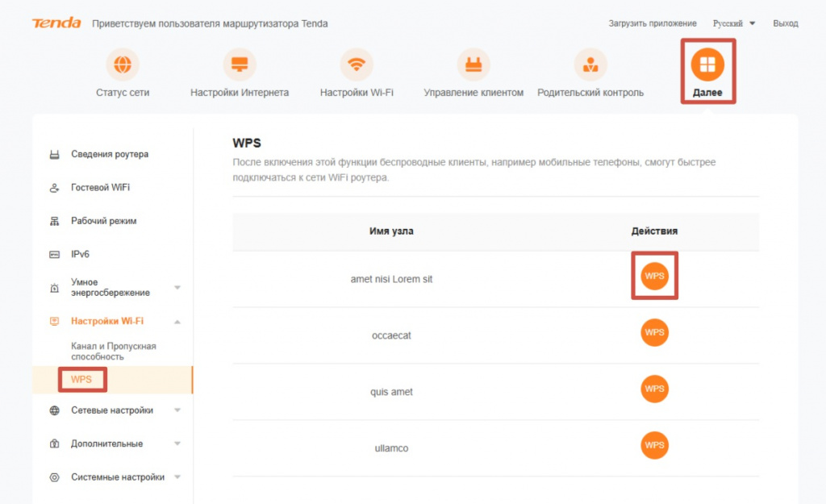The height and width of the screenshot is (504, 826).
Task: Expand Сетевые настройки submenu arrow
Action: coord(177,410)
